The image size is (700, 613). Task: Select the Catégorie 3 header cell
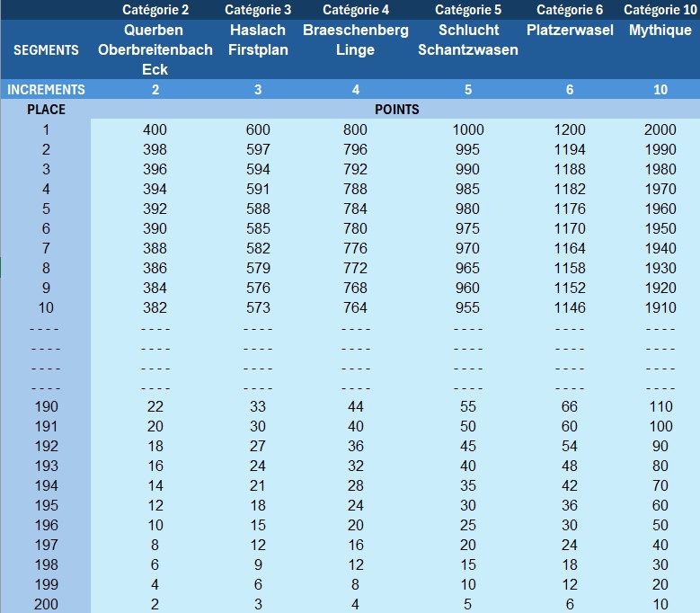pos(258,10)
